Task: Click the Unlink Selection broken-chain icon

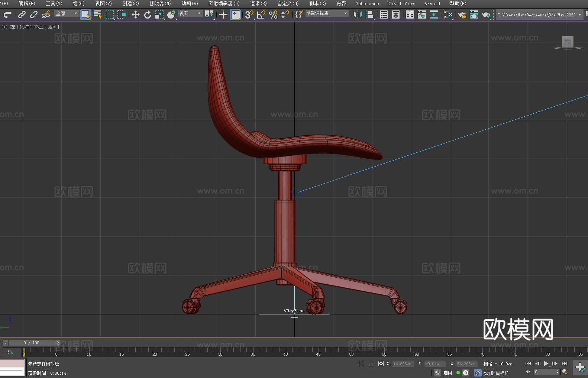Action: (x=34, y=14)
